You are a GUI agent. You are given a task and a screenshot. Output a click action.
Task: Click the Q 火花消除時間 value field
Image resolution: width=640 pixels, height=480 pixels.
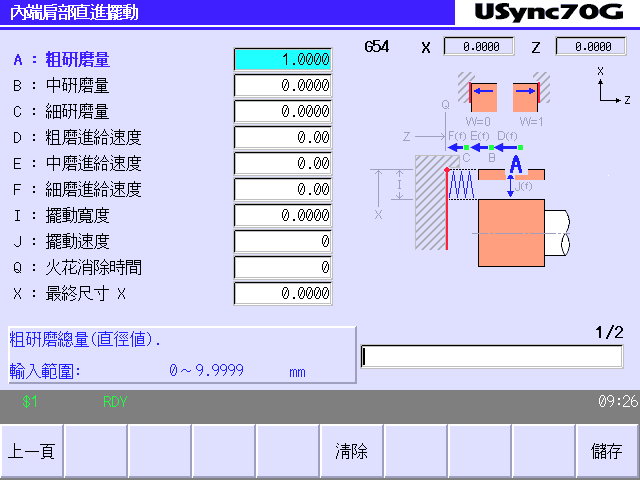tap(282, 268)
